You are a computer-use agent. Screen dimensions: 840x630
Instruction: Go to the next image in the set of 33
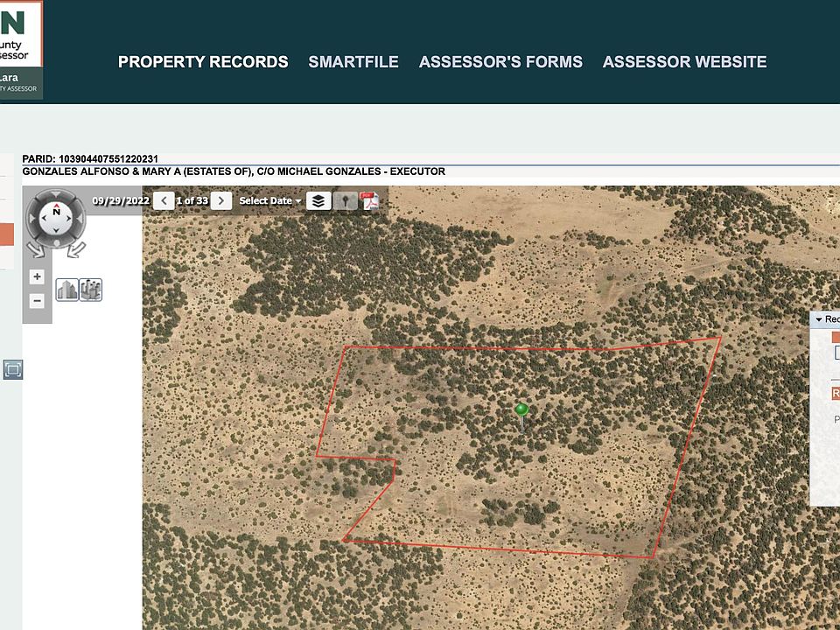(x=221, y=201)
